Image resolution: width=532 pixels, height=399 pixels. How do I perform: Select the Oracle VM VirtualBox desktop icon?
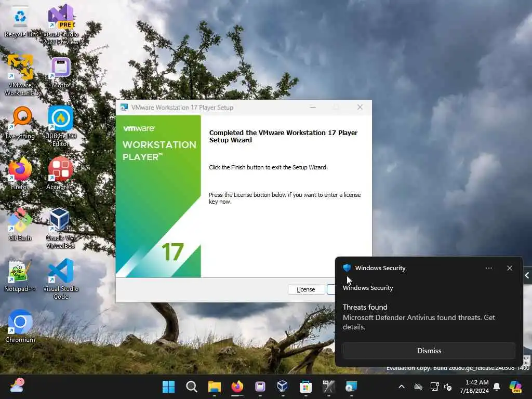tap(61, 228)
